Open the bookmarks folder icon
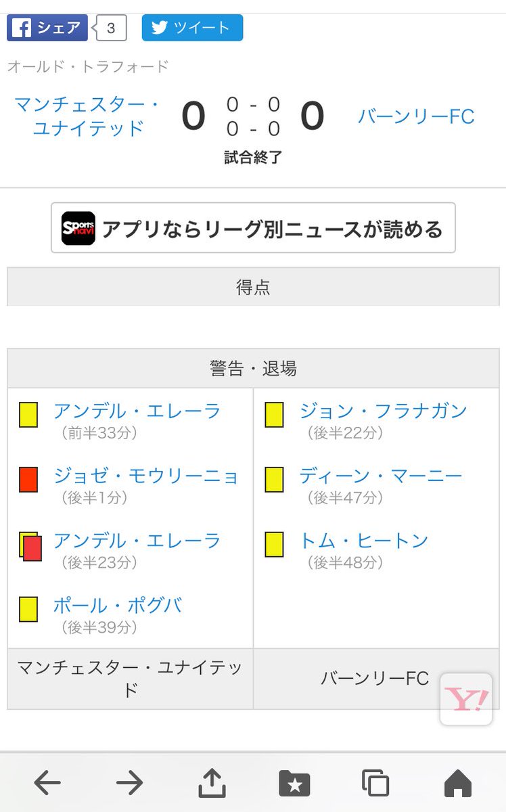Viewport: 506px width, 812px height. click(294, 783)
